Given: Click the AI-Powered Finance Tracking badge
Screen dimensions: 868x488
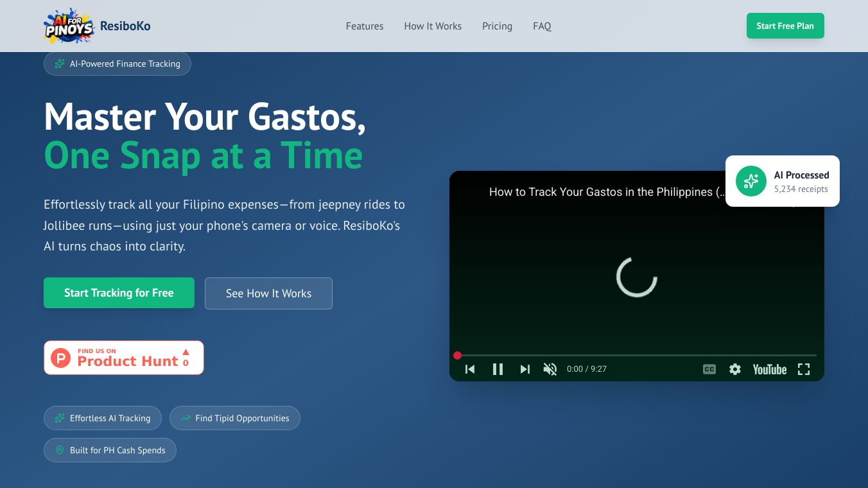Looking at the screenshot, I should point(117,64).
